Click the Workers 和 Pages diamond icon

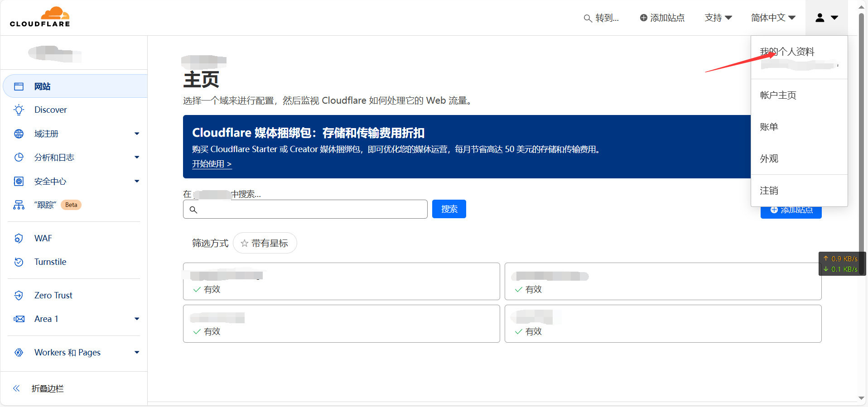pyautogui.click(x=19, y=352)
